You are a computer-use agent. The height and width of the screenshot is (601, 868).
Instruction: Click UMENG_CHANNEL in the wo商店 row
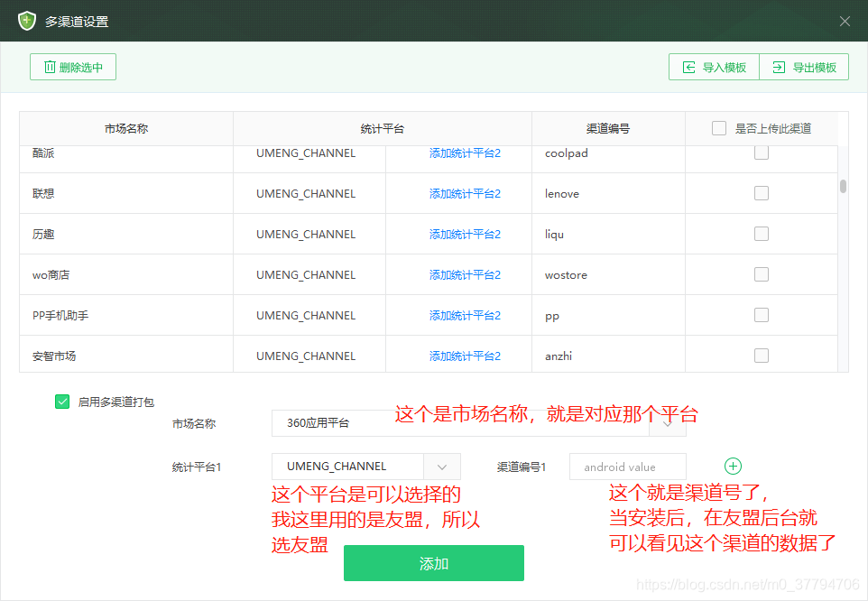pyautogui.click(x=306, y=275)
